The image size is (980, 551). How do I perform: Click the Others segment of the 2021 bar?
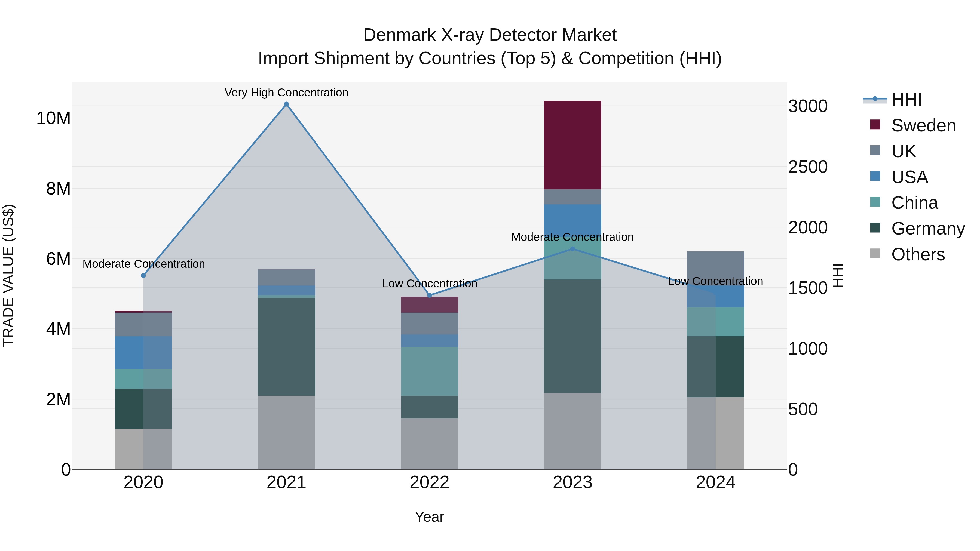pyautogui.click(x=286, y=433)
